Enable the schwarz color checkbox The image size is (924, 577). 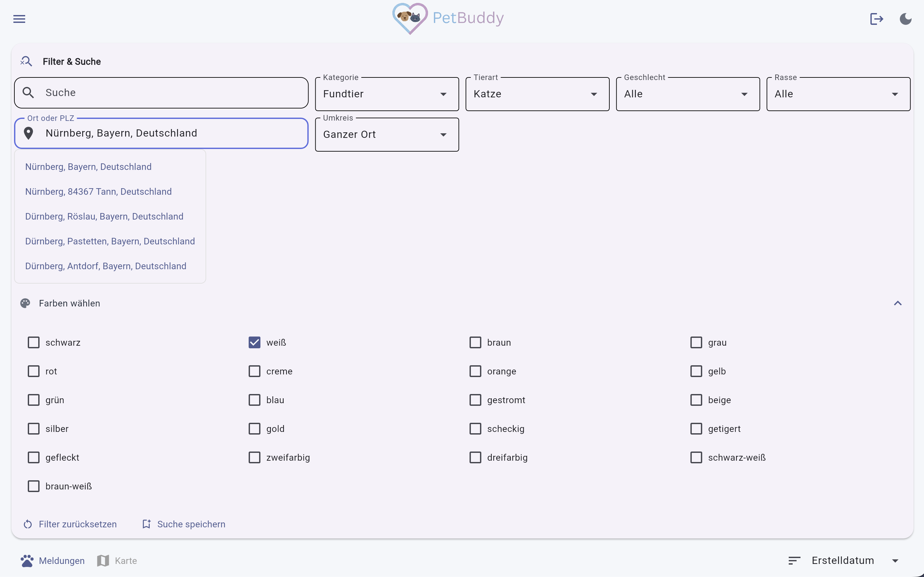point(34,343)
